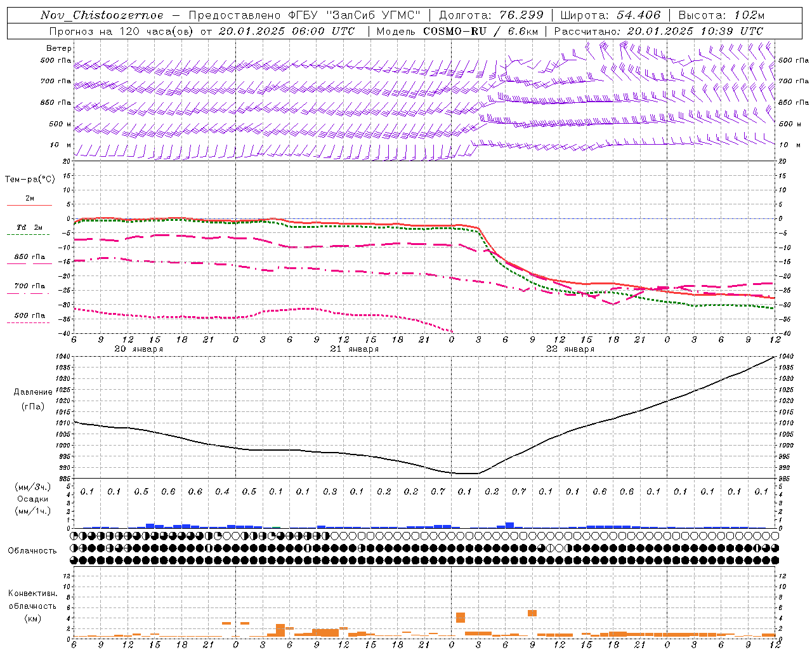Click the green precipitation bar on 21 января
The height and width of the screenshot is (650, 812).
point(276,527)
